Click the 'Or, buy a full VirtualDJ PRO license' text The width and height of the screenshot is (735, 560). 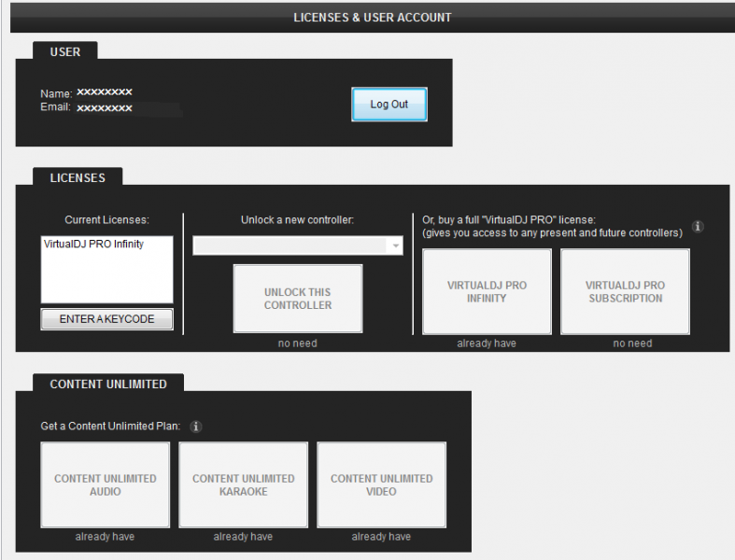(509, 219)
